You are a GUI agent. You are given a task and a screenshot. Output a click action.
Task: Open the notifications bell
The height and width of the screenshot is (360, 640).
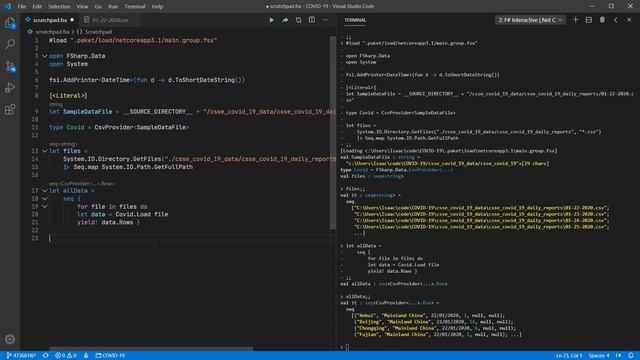click(631, 356)
